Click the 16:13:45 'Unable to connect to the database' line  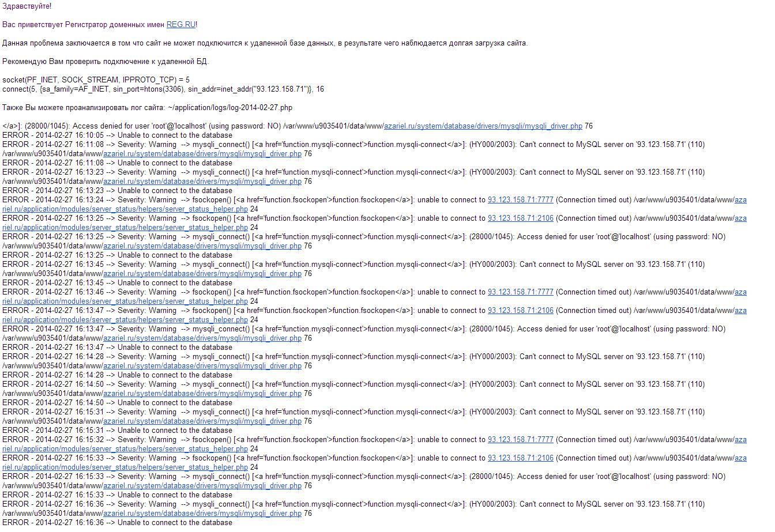pos(117,283)
